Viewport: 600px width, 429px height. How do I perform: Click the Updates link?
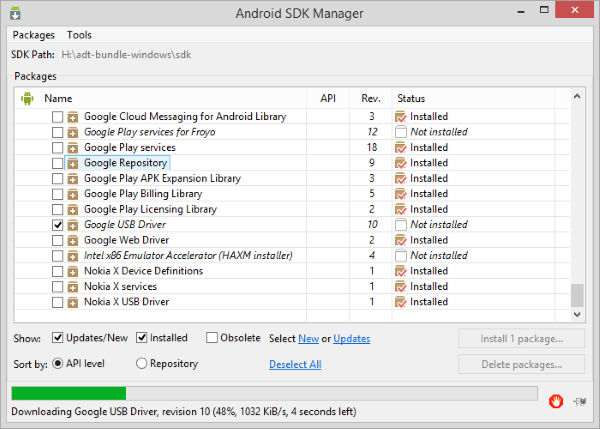(x=352, y=339)
